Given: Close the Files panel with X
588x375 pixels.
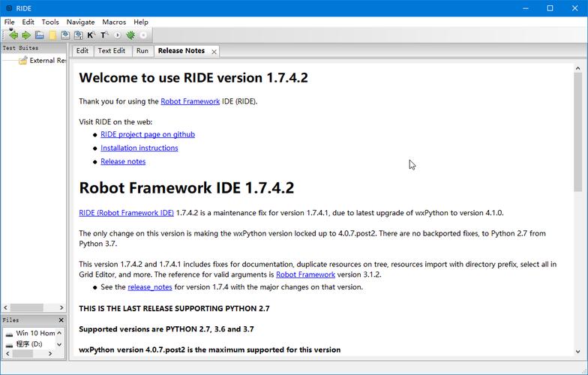Looking at the screenshot, I should click(x=60, y=320).
